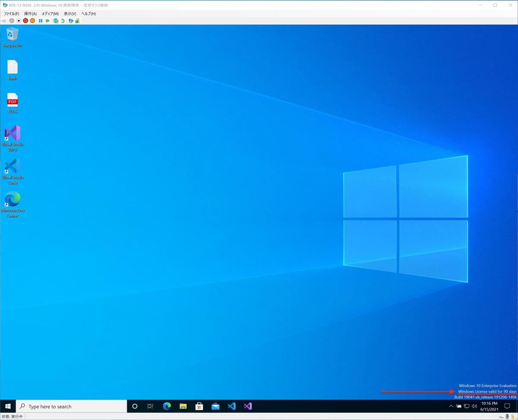
Task: Launch VS Code from the taskbar
Action: 231,406
